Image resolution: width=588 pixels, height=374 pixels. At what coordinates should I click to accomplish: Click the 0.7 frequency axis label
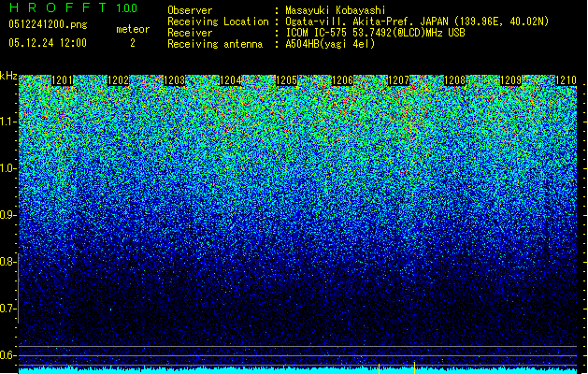[8, 309]
